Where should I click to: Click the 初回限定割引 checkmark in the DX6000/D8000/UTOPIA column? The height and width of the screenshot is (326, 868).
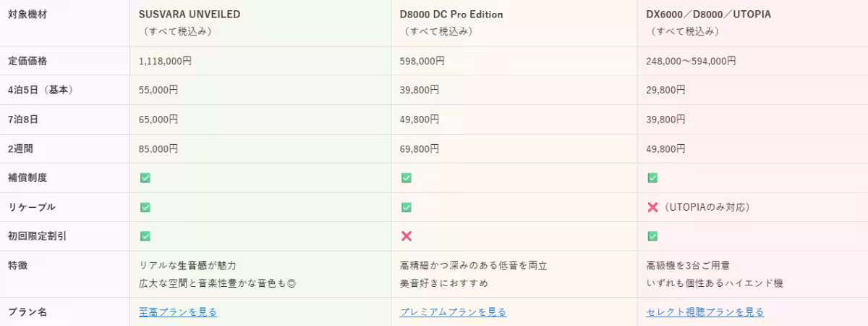click(652, 236)
